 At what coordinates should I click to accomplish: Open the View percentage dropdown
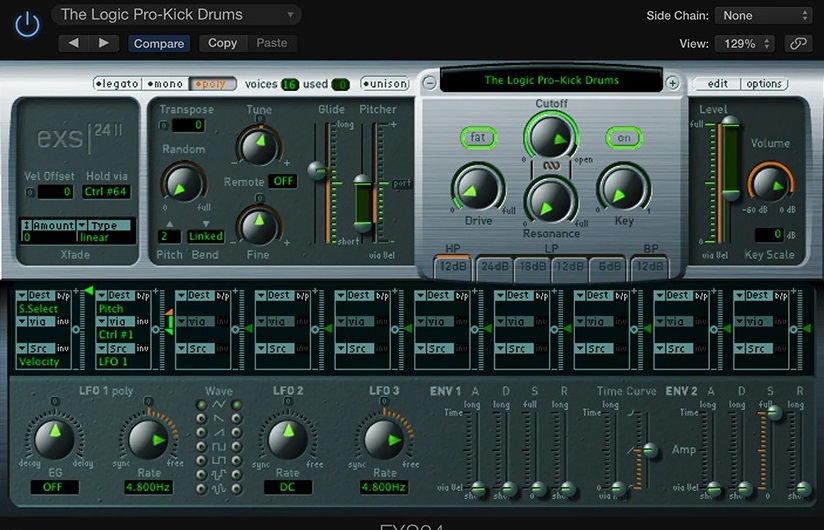(745, 44)
